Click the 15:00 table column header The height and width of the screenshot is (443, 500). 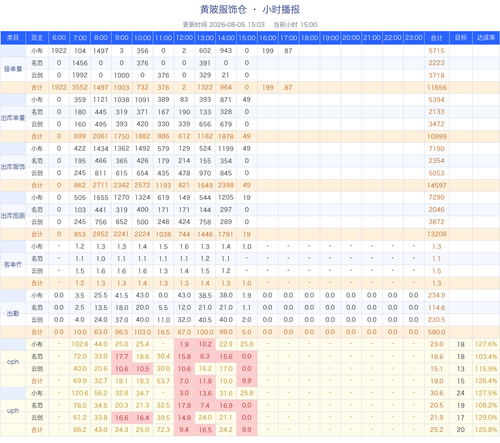pos(247,38)
